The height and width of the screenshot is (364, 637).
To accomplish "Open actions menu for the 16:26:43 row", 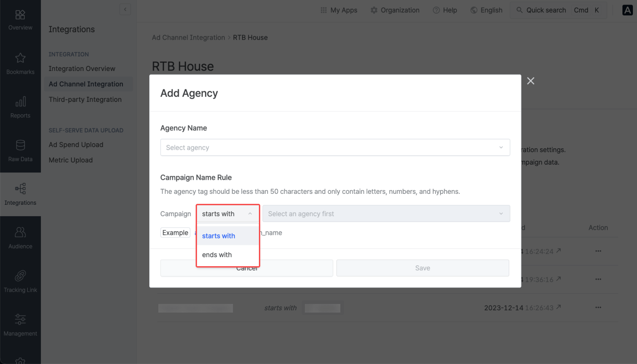I will (598, 308).
